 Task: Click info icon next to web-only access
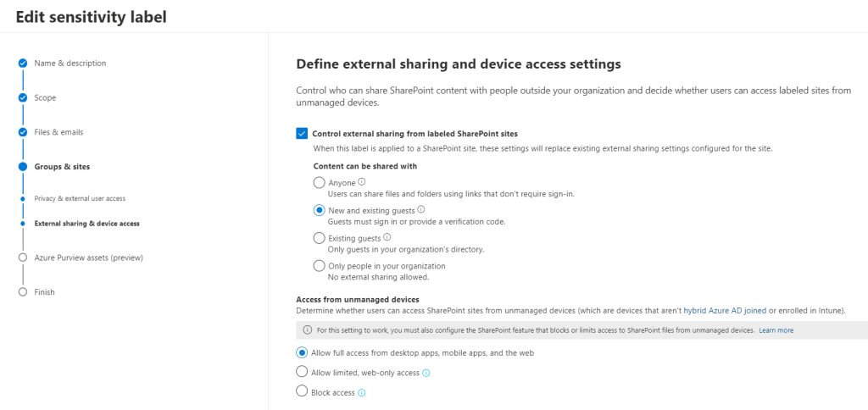[426, 373]
